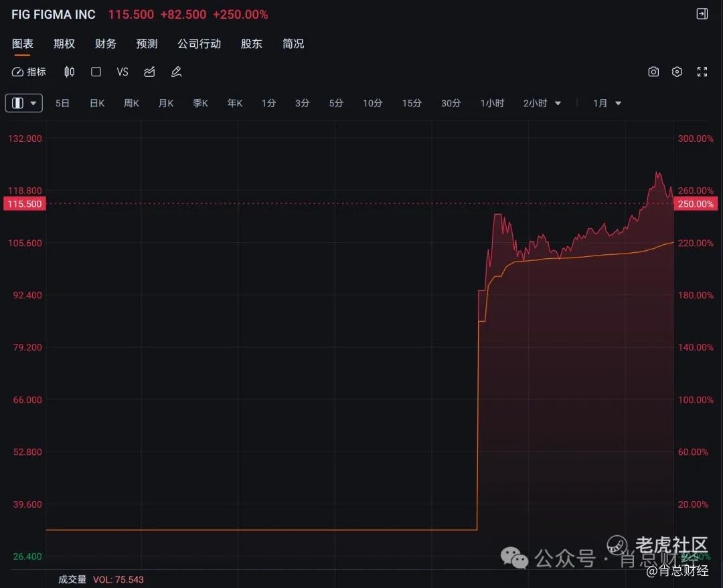Screen dimensions: 723x588
Task: Click the 300.00% percent axis label
Action: (696, 138)
